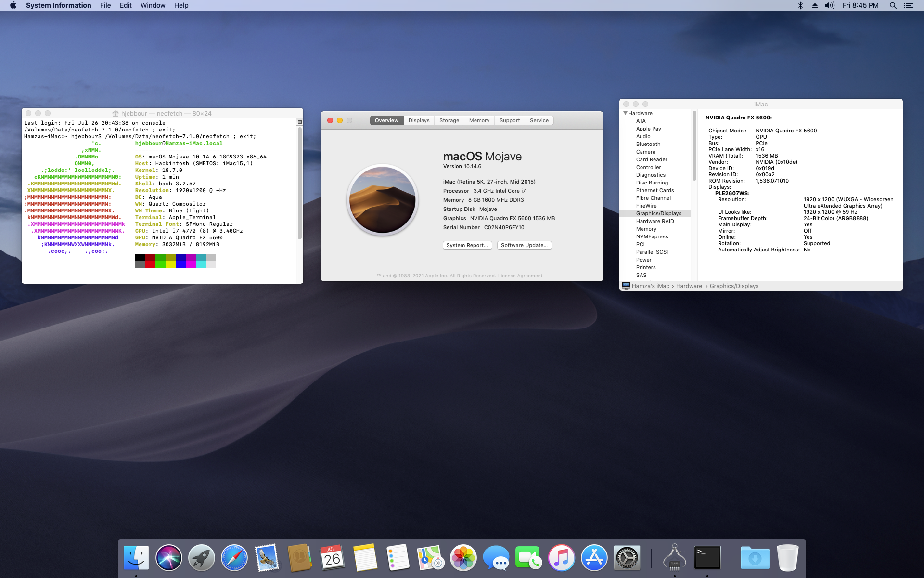Screen dimensions: 924x578
Task: Select Power in hardware sidebar
Action: [643, 260]
